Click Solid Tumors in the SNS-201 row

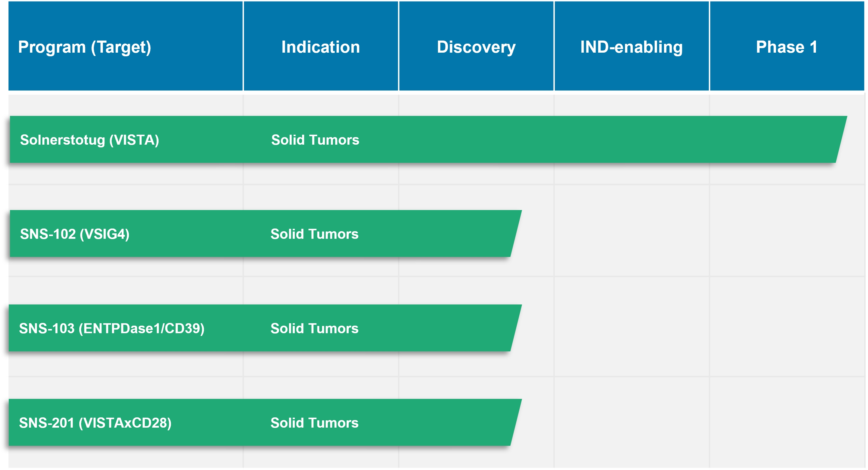tap(314, 423)
